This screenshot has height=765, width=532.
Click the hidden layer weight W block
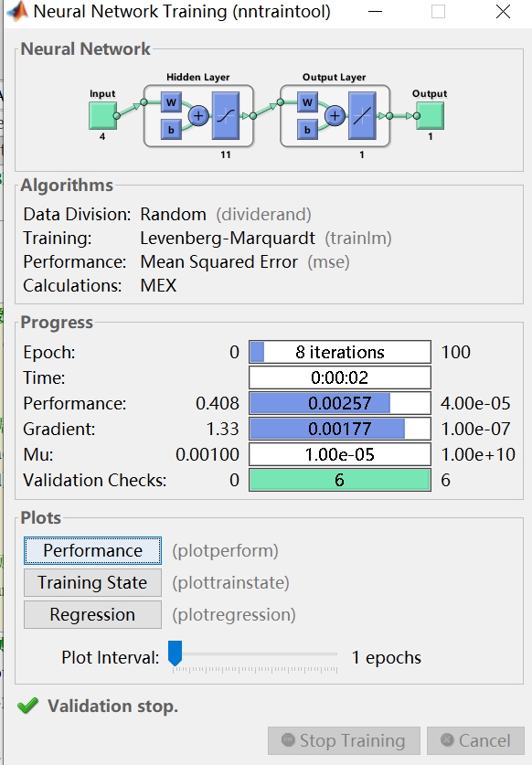coord(171,102)
